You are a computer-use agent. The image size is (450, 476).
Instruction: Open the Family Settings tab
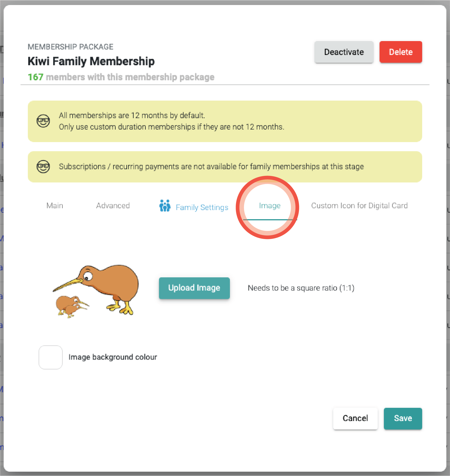point(194,207)
